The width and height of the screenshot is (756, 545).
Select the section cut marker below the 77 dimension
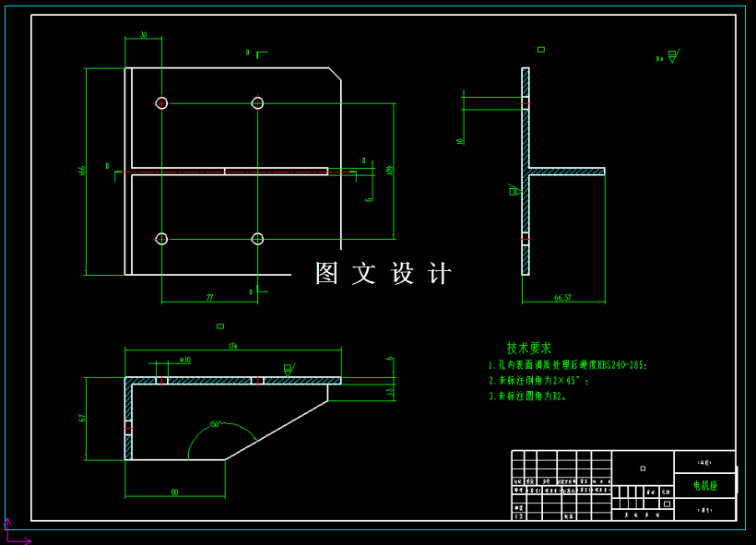click(259, 290)
